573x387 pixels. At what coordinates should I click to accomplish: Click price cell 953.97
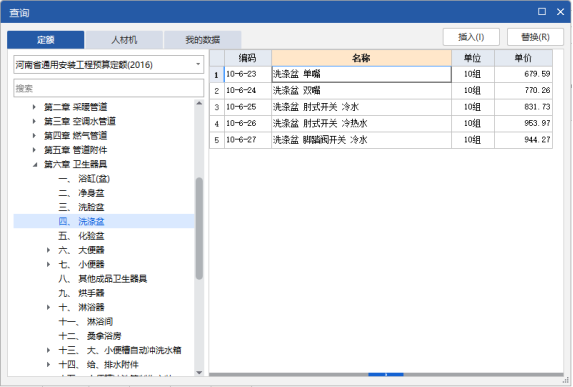tap(523, 123)
